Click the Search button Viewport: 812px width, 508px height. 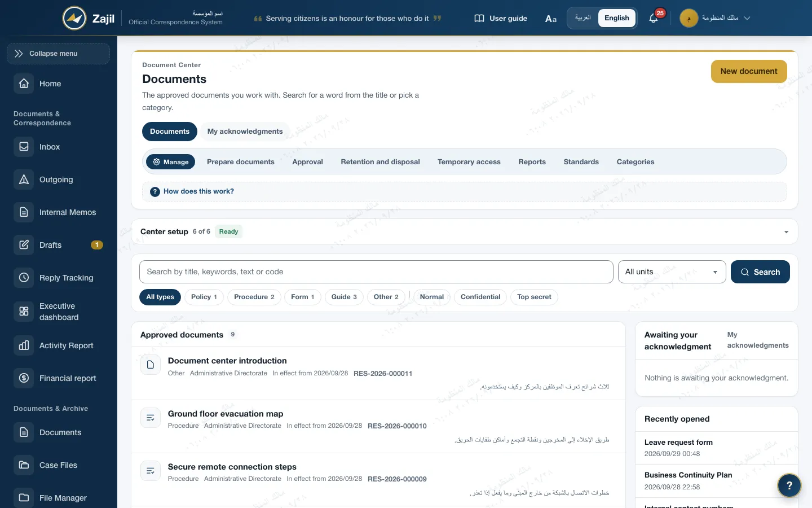760,272
